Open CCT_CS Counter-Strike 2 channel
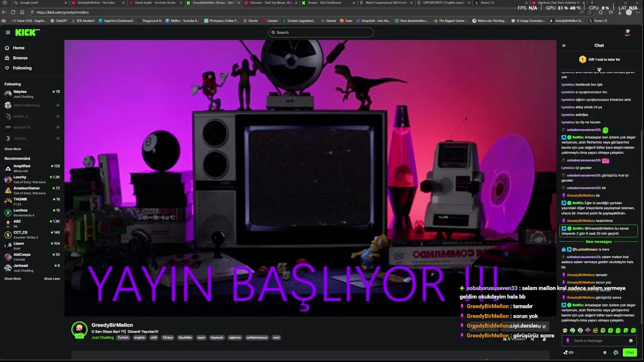 point(32,235)
